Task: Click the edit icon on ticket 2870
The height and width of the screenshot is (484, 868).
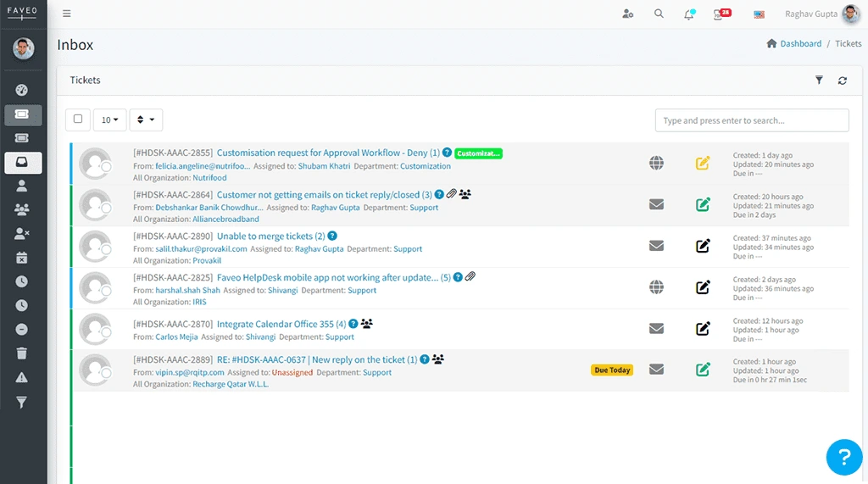Action: pyautogui.click(x=703, y=328)
